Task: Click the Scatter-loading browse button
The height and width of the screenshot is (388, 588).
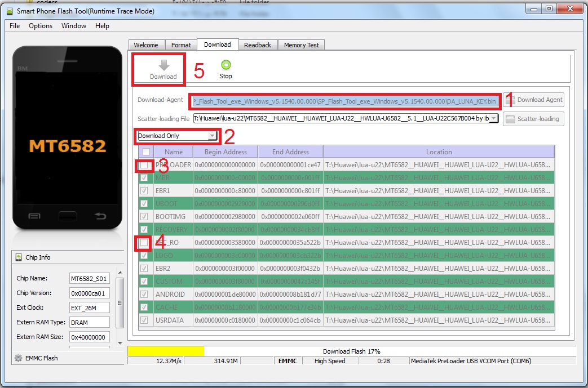Action: (534, 119)
